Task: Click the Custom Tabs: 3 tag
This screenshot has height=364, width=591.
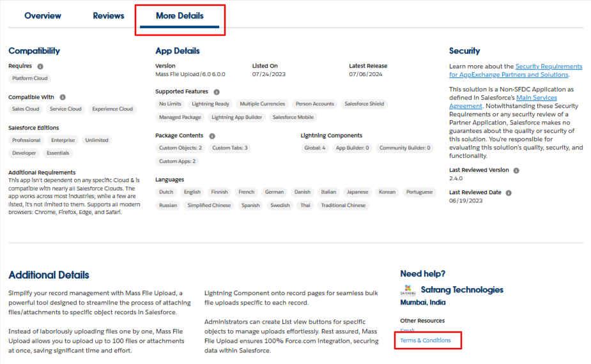Action: click(230, 148)
